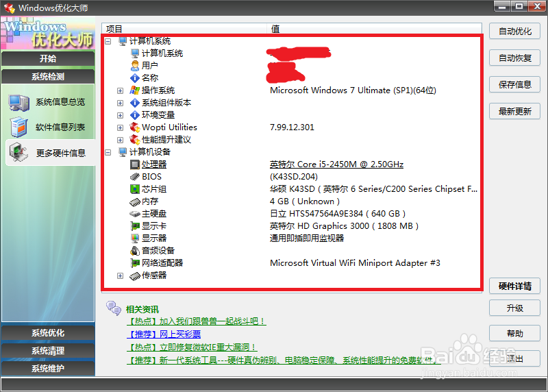
Task: Select value 英特尔 HD Graphics 3000 ( 1808 MB )
Action: (345, 226)
